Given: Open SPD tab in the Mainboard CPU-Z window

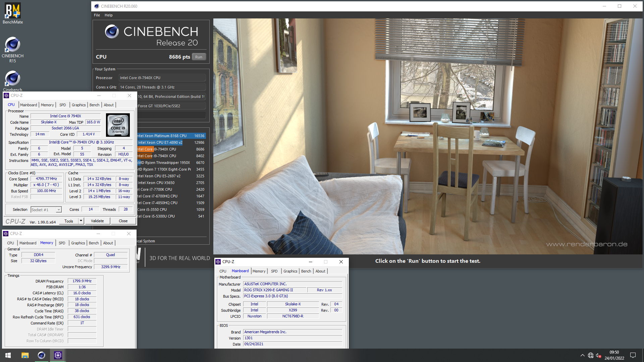Looking at the screenshot, I should pos(274,271).
